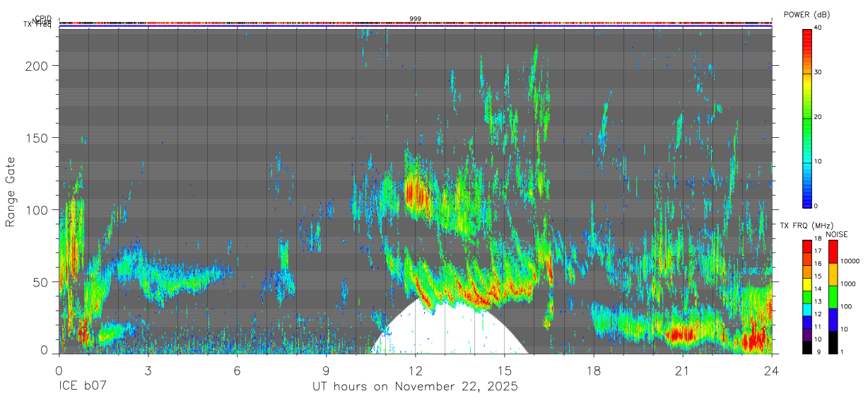Click the 40 label on POWER colorbar
The height and width of the screenshot is (401, 868).
819,28
